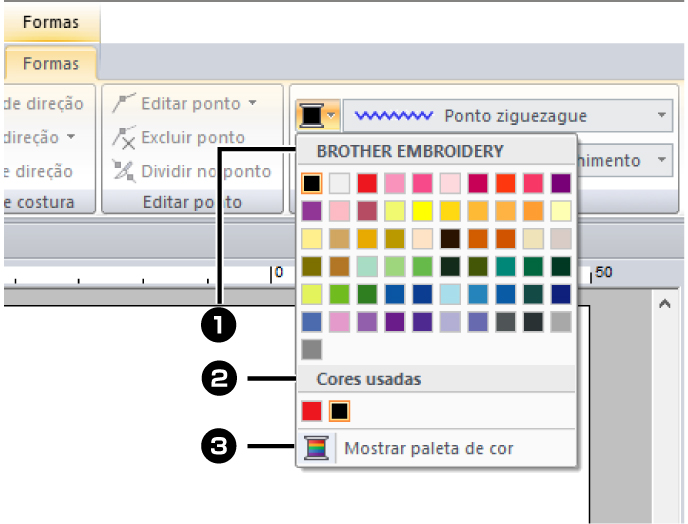Image resolution: width=688 pixels, height=524 pixels.
Task: Select Mostrar paleta de cor option
Action: point(428,448)
